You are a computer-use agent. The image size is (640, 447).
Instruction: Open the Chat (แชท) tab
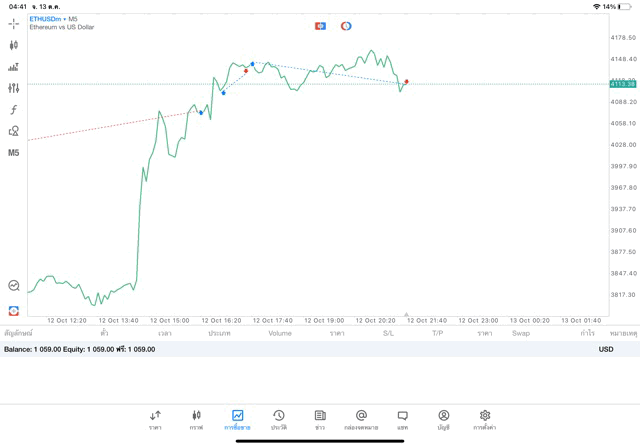pyautogui.click(x=402, y=420)
